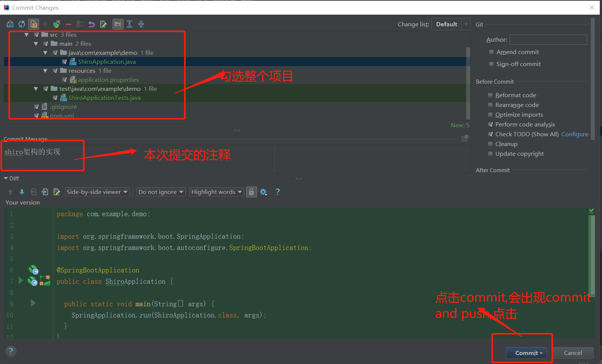Click the Cancel button
Screen dimensions: 602x364
573,353
